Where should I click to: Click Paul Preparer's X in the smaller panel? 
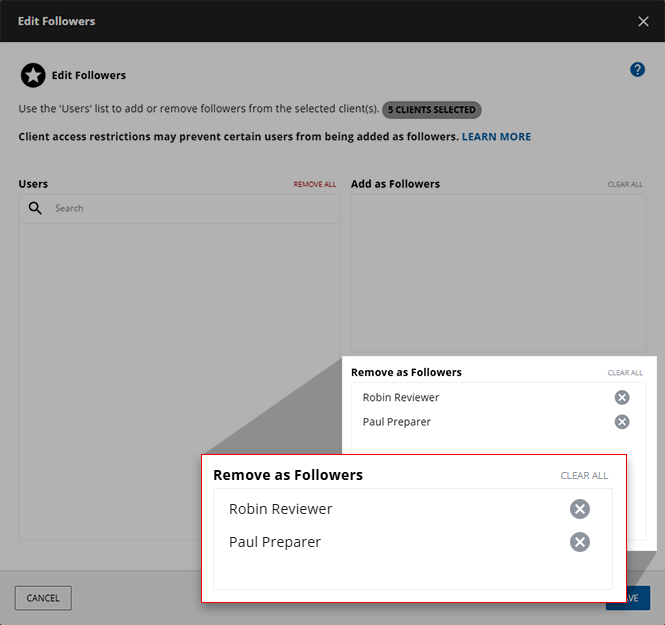coord(622,422)
